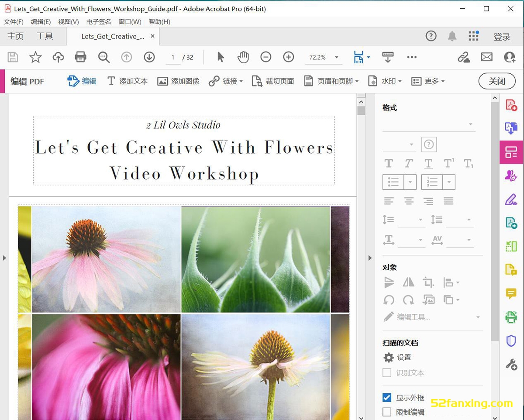Screen dimensions: 524x420
Task: Go to previous page with the up arrow
Action: 127,57
